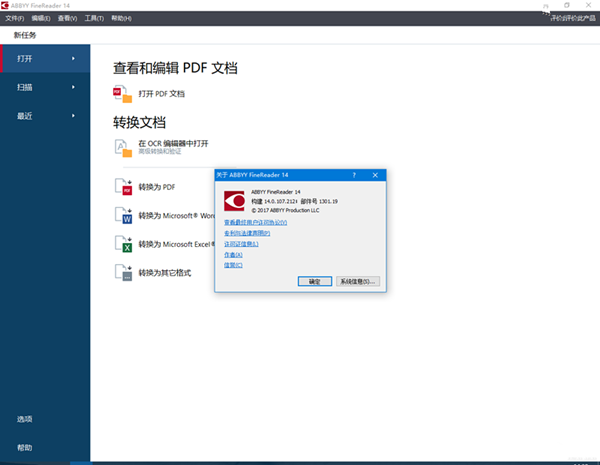Click the build version text 14.0.107.212
This screenshot has height=465, width=600.
click(x=280, y=201)
